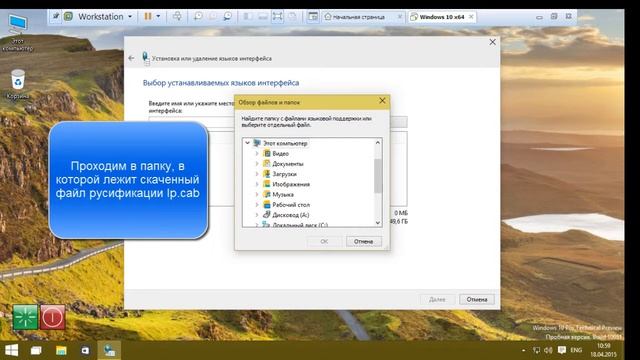Collapse the Этот компьютер tree node
Viewport: 640px width, 360px height.
pyautogui.click(x=247, y=143)
